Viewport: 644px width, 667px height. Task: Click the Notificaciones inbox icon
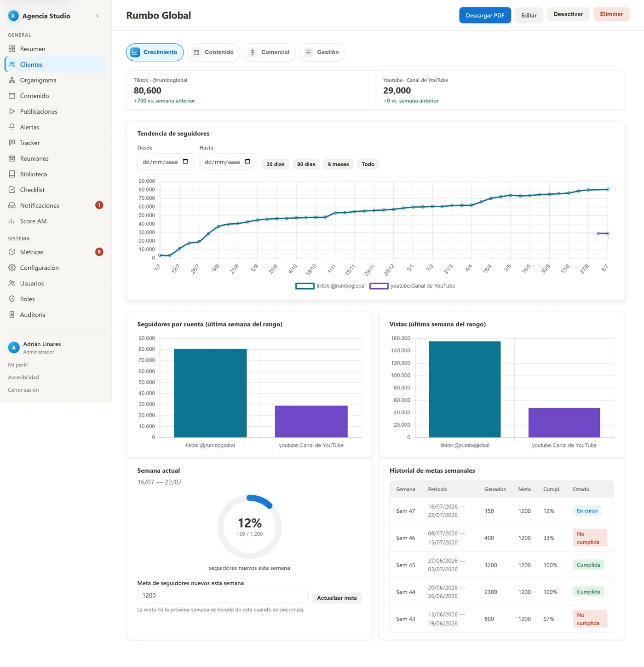click(12, 205)
